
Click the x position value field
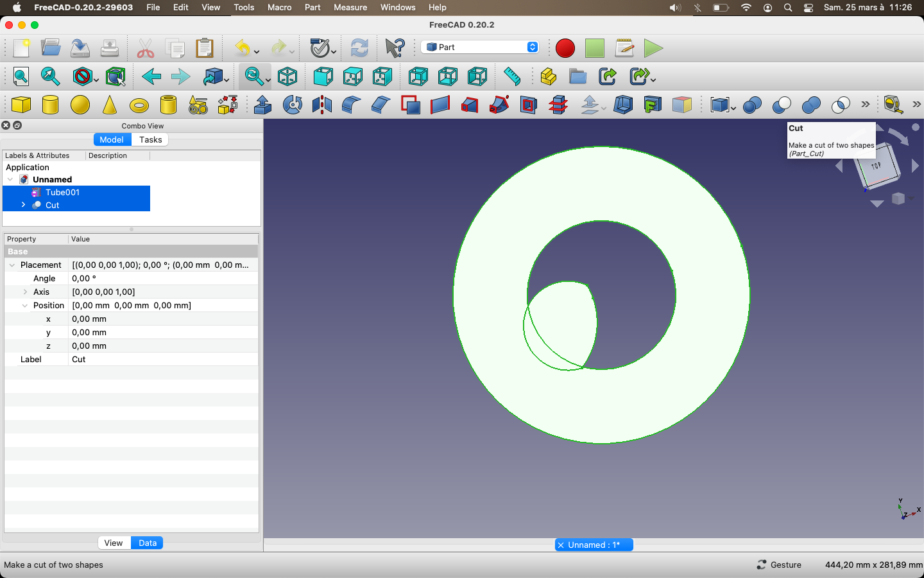point(163,319)
